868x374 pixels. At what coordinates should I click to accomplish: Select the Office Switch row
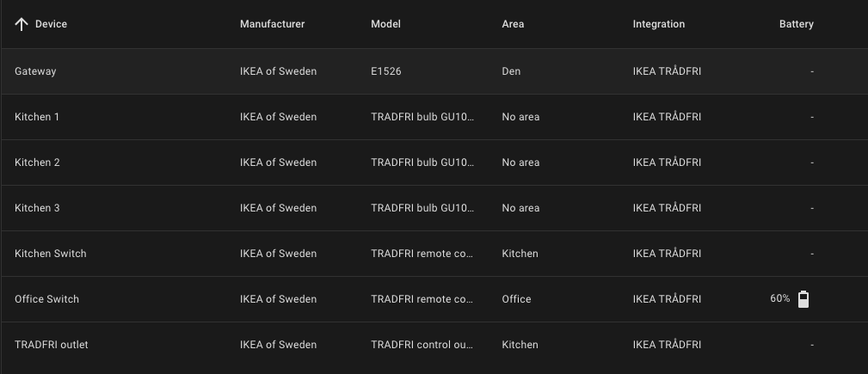click(x=47, y=299)
